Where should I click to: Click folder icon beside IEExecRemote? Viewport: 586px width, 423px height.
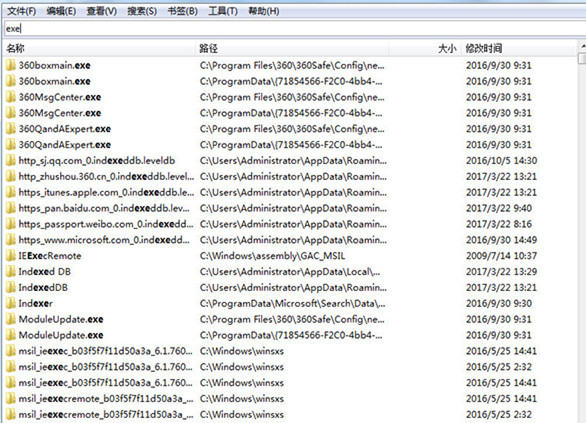point(11,256)
